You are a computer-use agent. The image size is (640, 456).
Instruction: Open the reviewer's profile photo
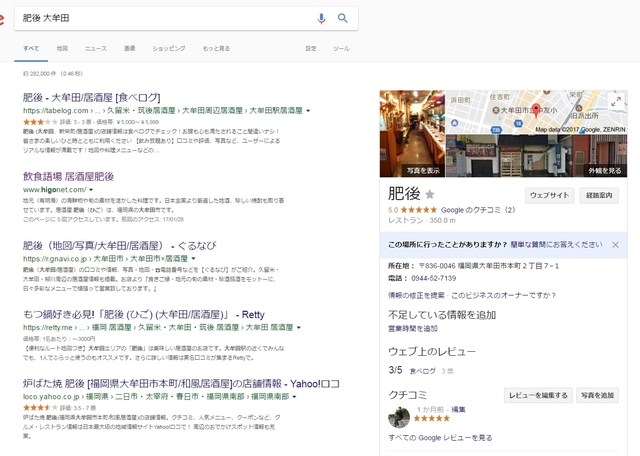(399, 417)
